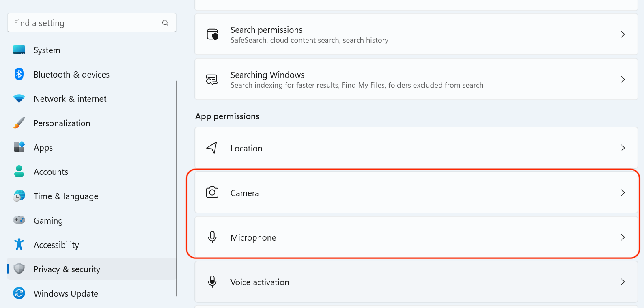The width and height of the screenshot is (644, 308).
Task: Click the Gaming controller icon
Action: [x=19, y=220]
